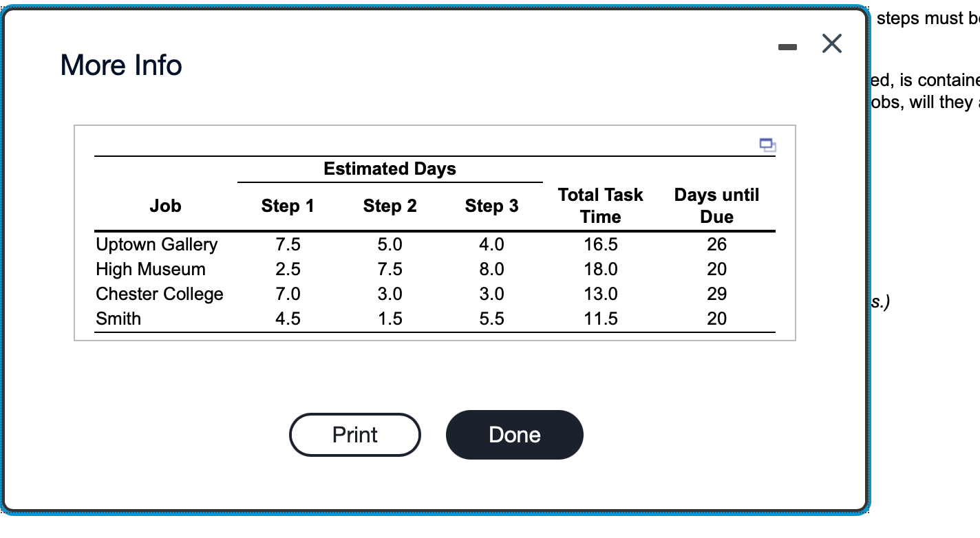Click the 11.5 total for Smith
The height and width of the screenshot is (538, 980).
tap(601, 319)
